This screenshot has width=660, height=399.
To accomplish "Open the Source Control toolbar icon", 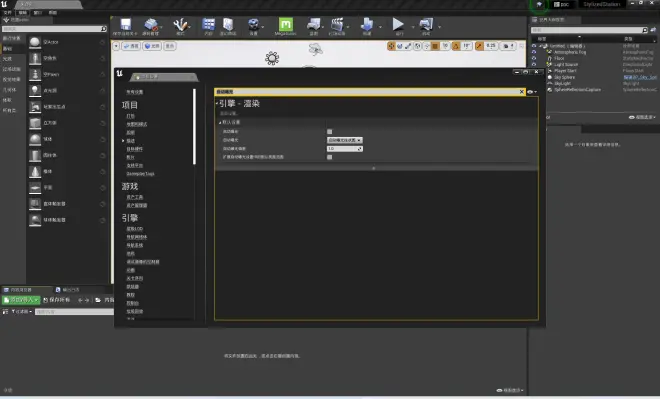I will pyautogui.click(x=150, y=25).
